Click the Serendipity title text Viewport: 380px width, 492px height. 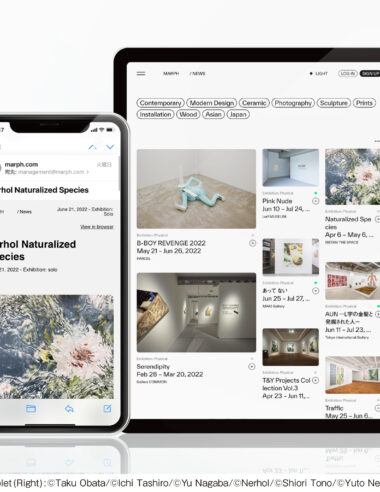(x=153, y=366)
